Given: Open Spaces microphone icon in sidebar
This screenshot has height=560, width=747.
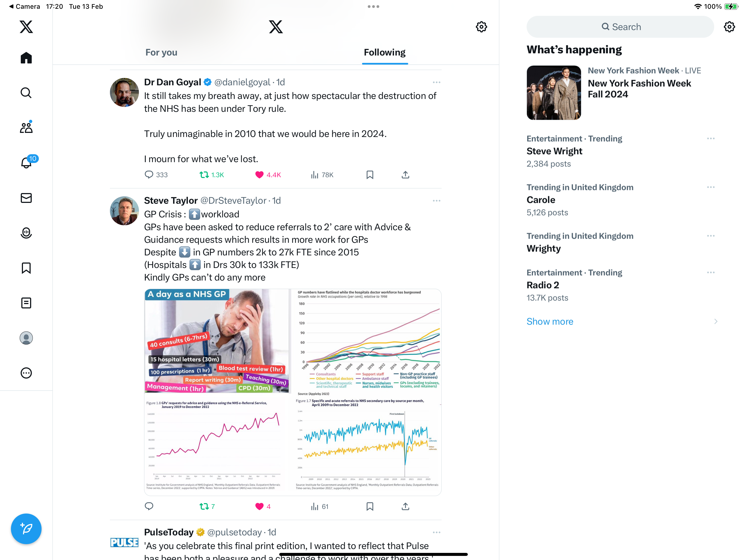Looking at the screenshot, I should coord(26,233).
